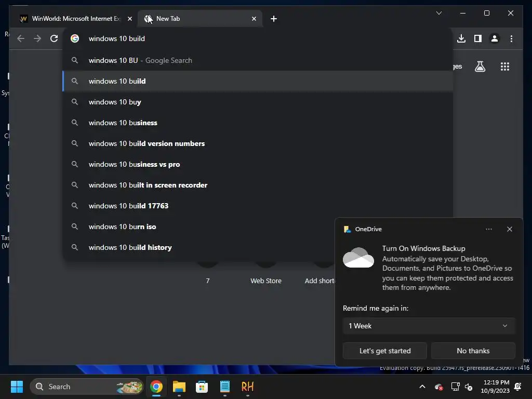Close the New Tab tab
The width and height of the screenshot is (532, 399).
coord(254,19)
